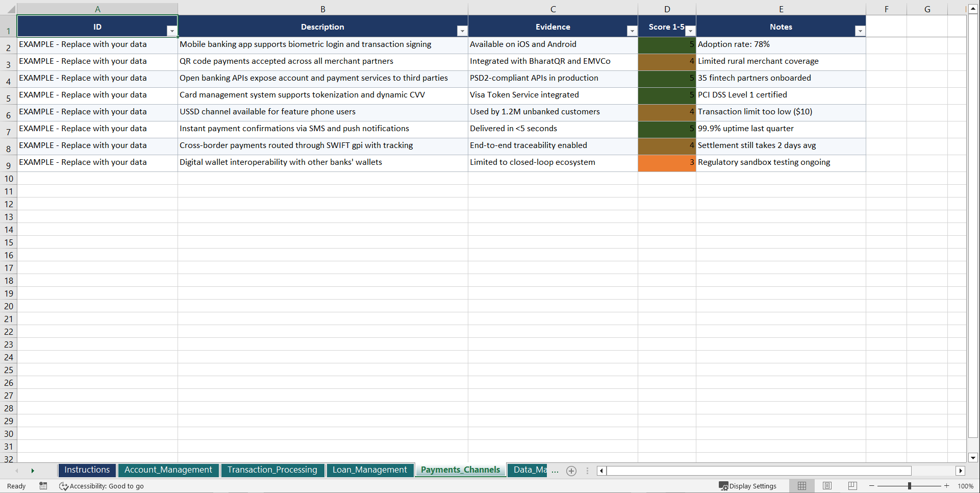This screenshot has height=493, width=980.
Task: Select column D by its header
Action: point(667,9)
